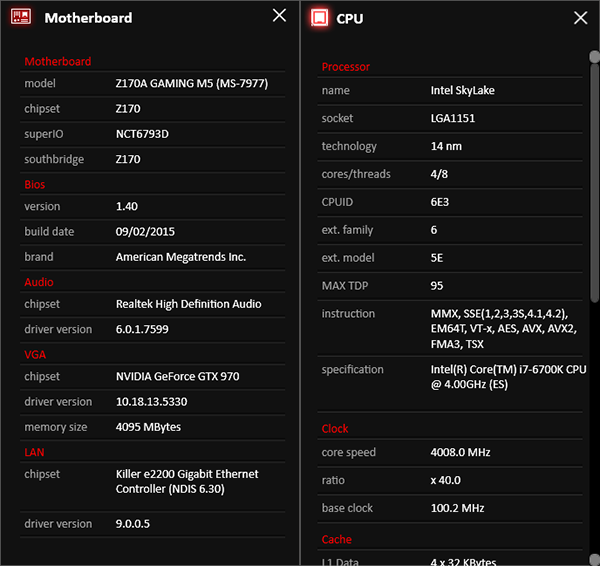Image resolution: width=600 pixels, height=566 pixels.
Task: Click the Audio section header
Action: [39, 282]
